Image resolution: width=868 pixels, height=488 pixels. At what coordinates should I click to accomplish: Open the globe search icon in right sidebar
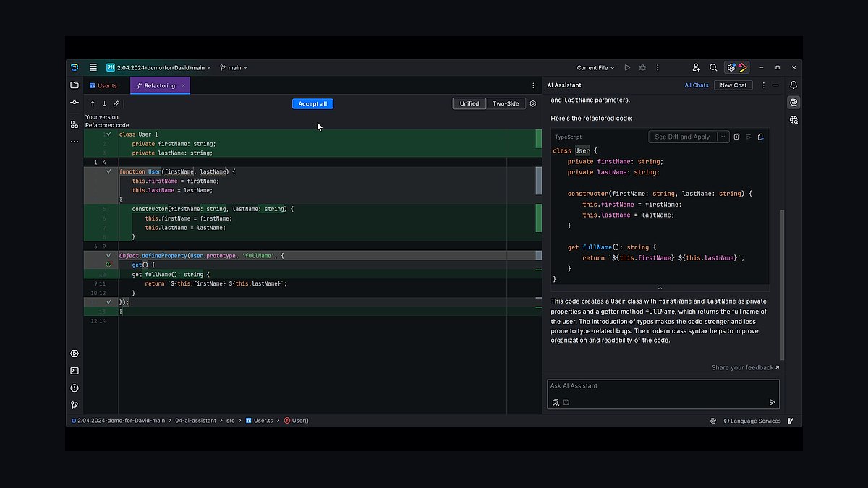click(793, 120)
